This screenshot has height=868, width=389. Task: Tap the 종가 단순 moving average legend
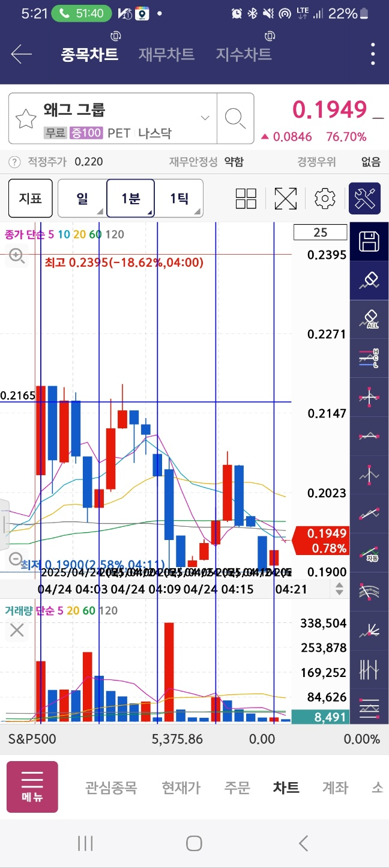click(x=64, y=234)
